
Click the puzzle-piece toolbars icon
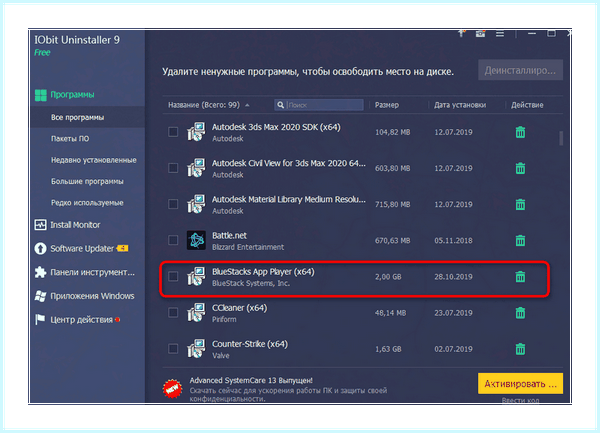click(x=40, y=272)
